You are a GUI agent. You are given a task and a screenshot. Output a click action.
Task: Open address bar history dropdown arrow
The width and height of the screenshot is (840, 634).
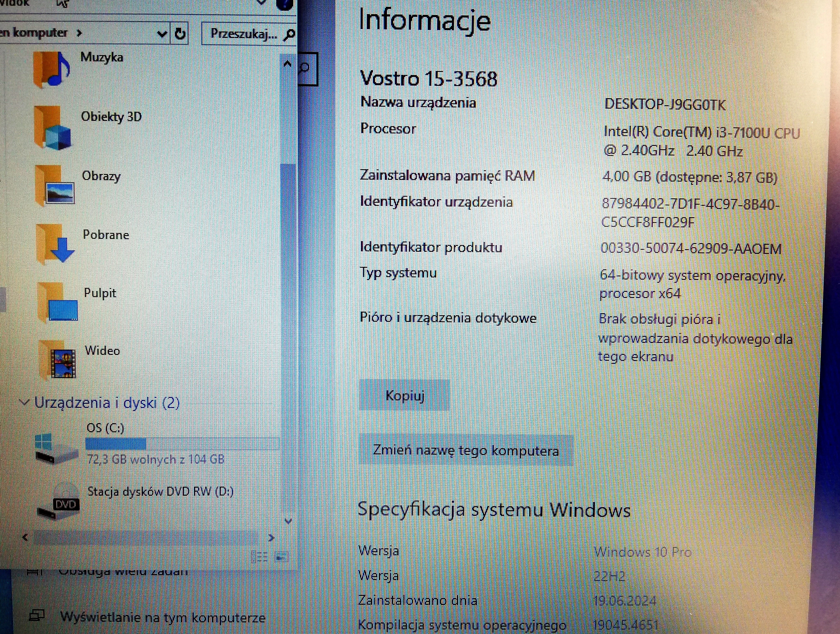point(162,34)
